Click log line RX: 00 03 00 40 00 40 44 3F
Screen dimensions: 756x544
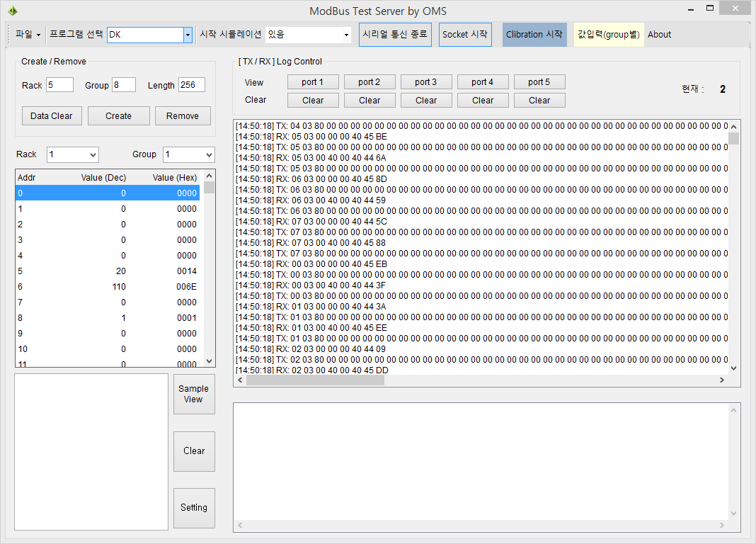(311, 285)
